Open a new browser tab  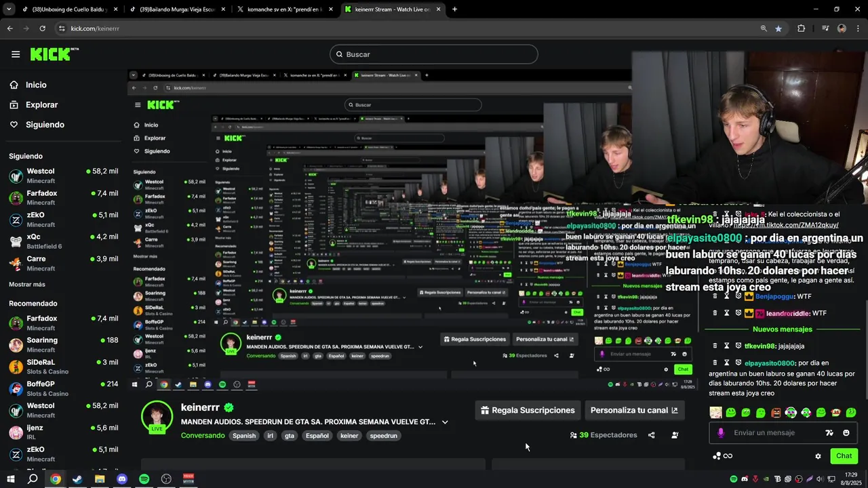point(454,9)
